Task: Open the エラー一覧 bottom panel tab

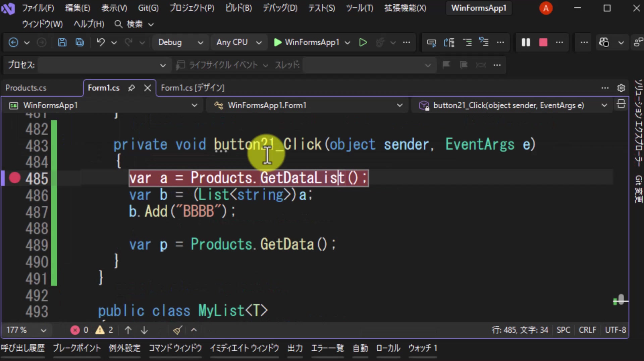Action: tap(327, 348)
